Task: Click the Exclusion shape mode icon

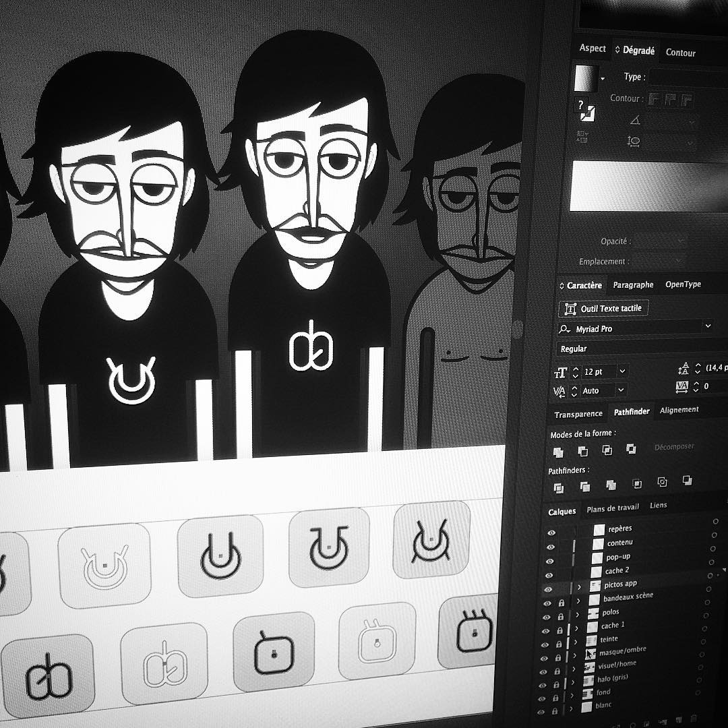Action: click(x=630, y=450)
